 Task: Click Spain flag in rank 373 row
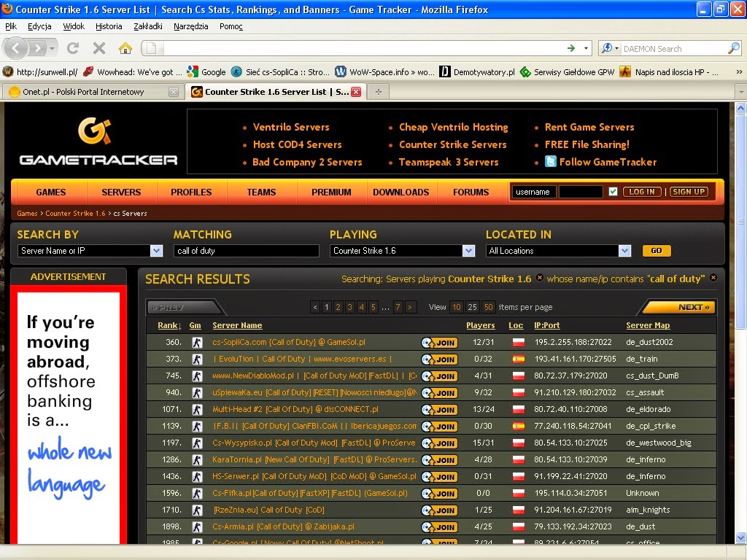[x=519, y=359]
